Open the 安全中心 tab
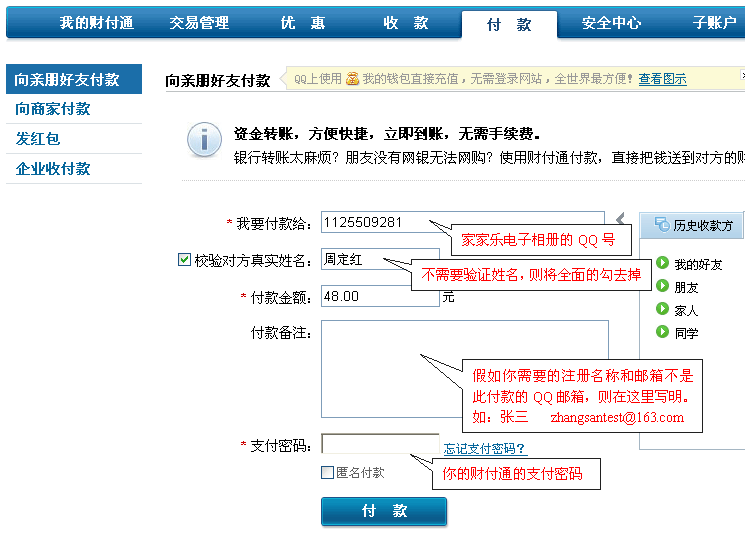Image resolution: width=745 pixels, height=533 pixels. coord(611,22)
